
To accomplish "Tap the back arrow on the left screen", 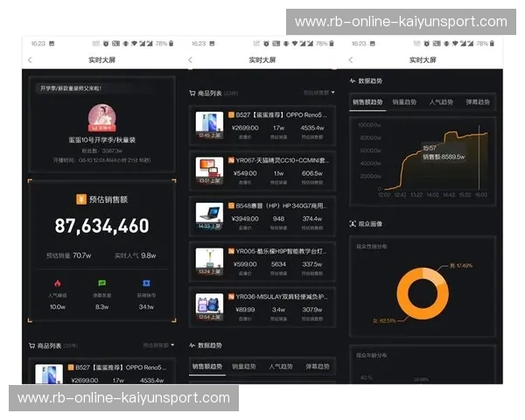I will point(30,59).
